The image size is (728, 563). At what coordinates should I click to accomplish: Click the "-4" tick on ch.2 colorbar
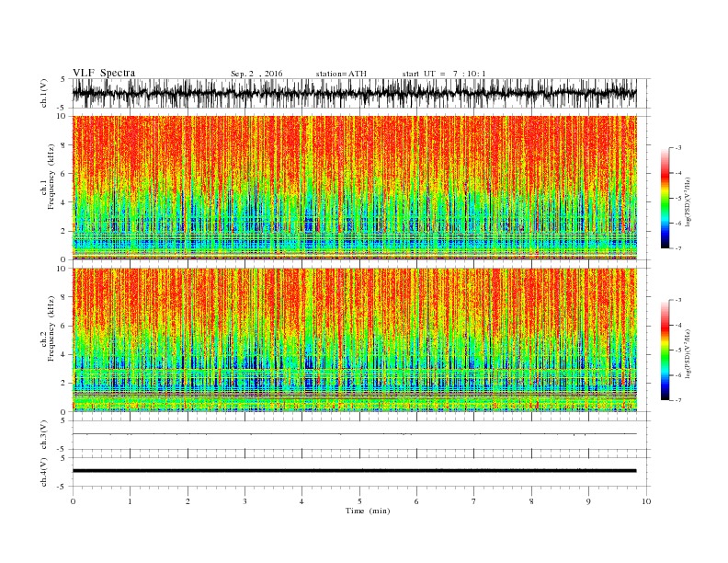click(x=677, y=325)
